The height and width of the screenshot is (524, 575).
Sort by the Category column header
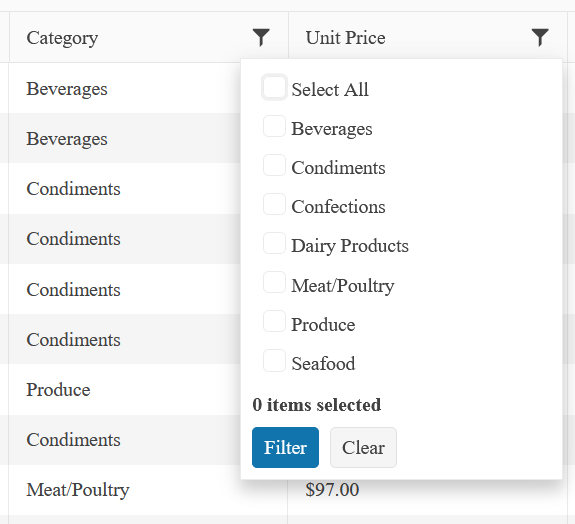pos(62,38)
